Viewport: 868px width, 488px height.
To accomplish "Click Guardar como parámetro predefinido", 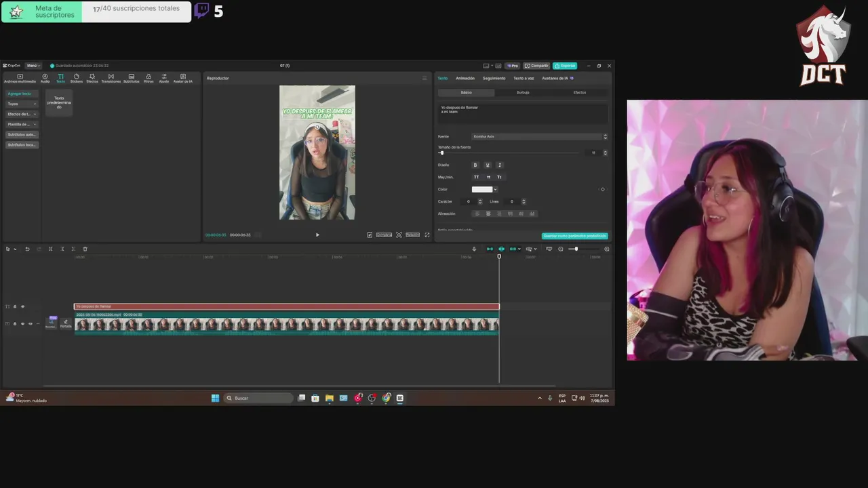I will pyautogui.click(x=575, y=236).
